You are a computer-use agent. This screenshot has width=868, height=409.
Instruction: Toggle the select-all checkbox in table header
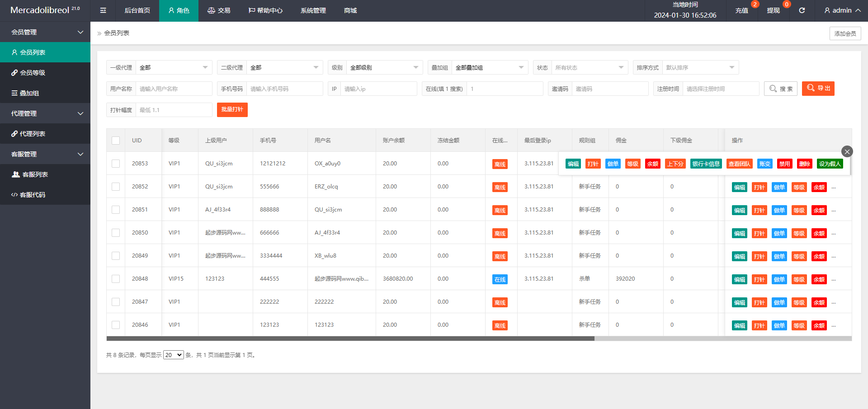[x=116, y=141]
